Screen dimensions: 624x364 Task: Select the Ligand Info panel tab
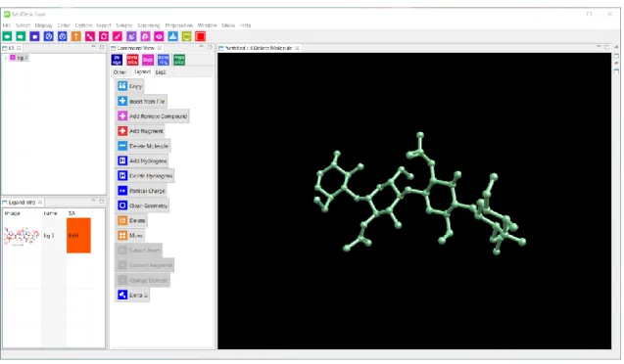[22, 203]
